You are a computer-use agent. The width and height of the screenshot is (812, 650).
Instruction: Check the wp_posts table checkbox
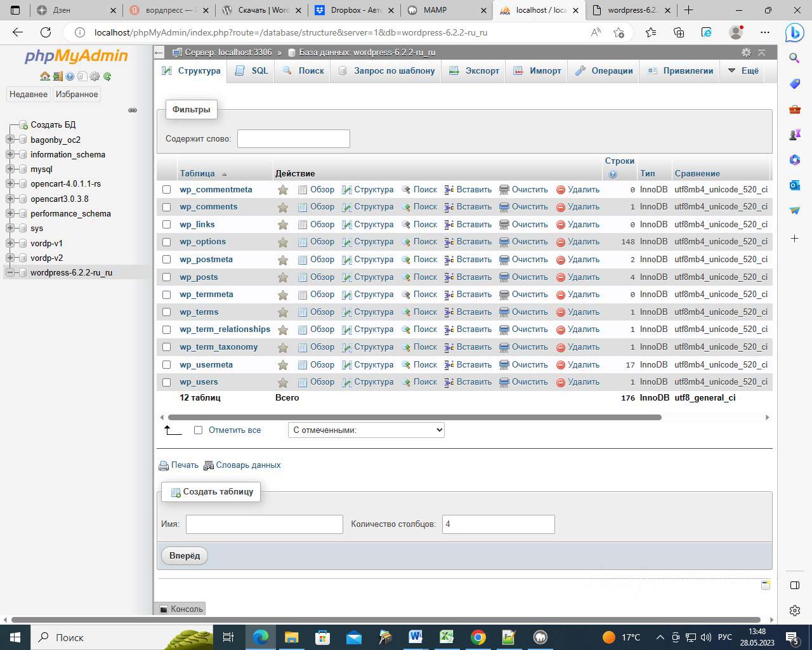pyautogui.click(x=166, y=277)
